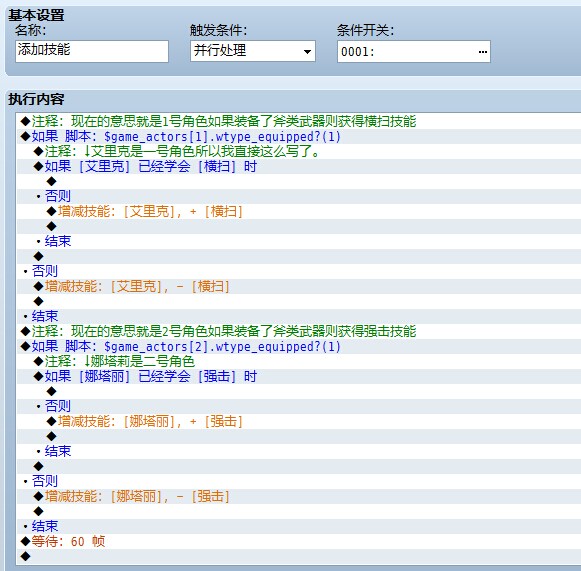Select 增减技能: [娜塔丽], + [强击] command

point(299,421)
